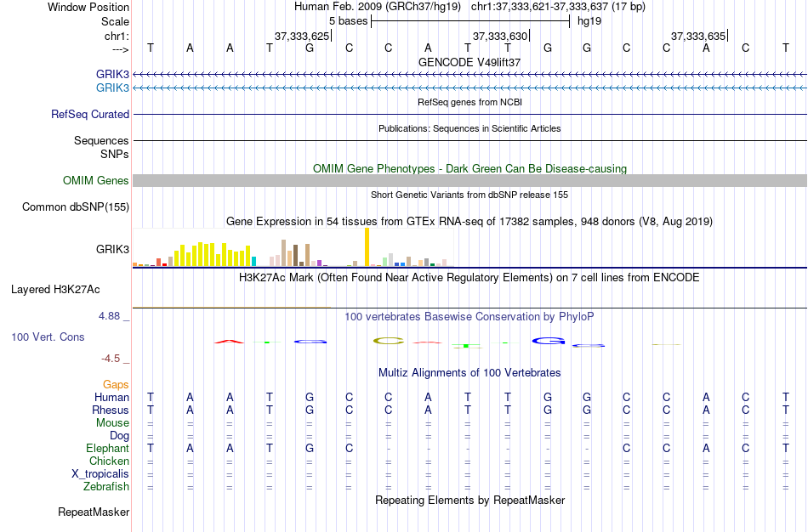Click the RefSeq genes from NCBI title
Image resolution: width=808 pixels, height=532 pixels.
[x=469, y=102]
